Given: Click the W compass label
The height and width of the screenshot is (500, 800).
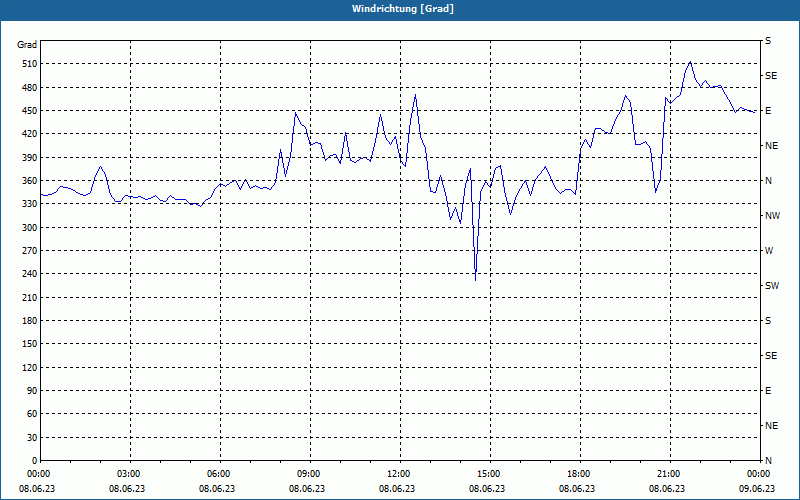Looking at the screenshot, I should coord(769,251).
